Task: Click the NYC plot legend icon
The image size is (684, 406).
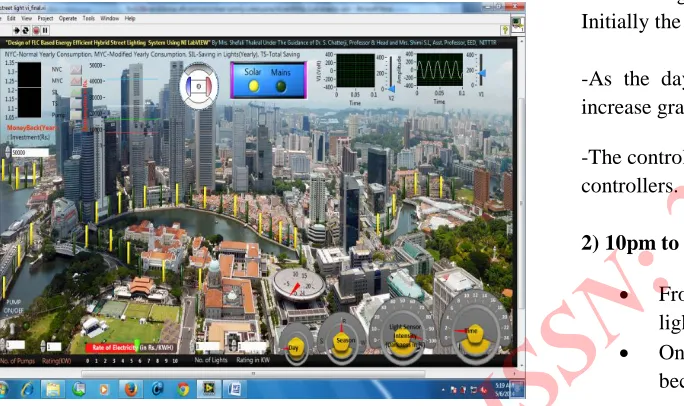Action: click(x=76, y=69)
